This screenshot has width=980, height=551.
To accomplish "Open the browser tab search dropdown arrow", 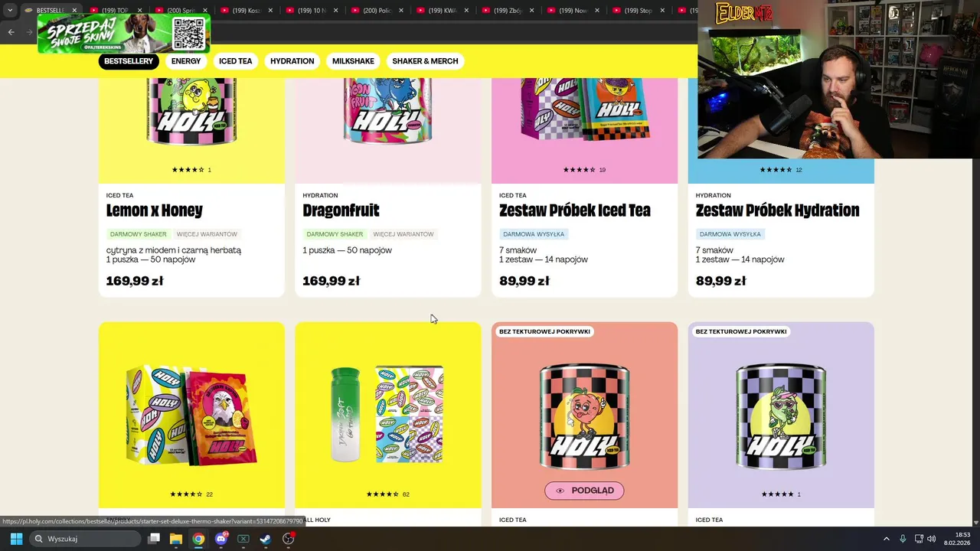I will click(x=10, y=11).
